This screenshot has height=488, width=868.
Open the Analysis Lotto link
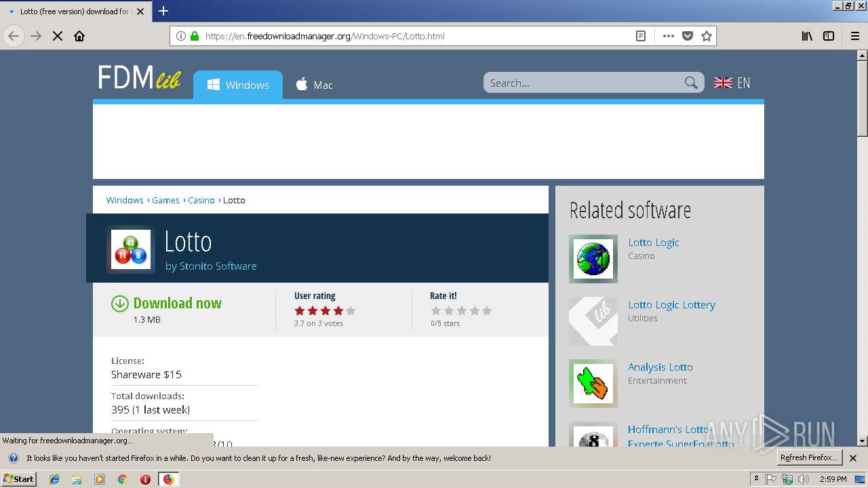(660, 367)
